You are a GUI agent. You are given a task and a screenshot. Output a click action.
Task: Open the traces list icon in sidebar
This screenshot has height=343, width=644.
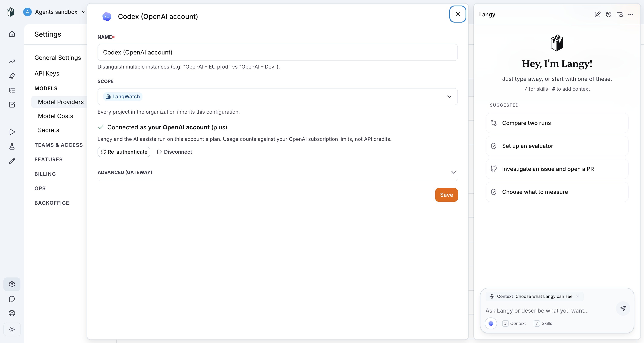point(12,90)
